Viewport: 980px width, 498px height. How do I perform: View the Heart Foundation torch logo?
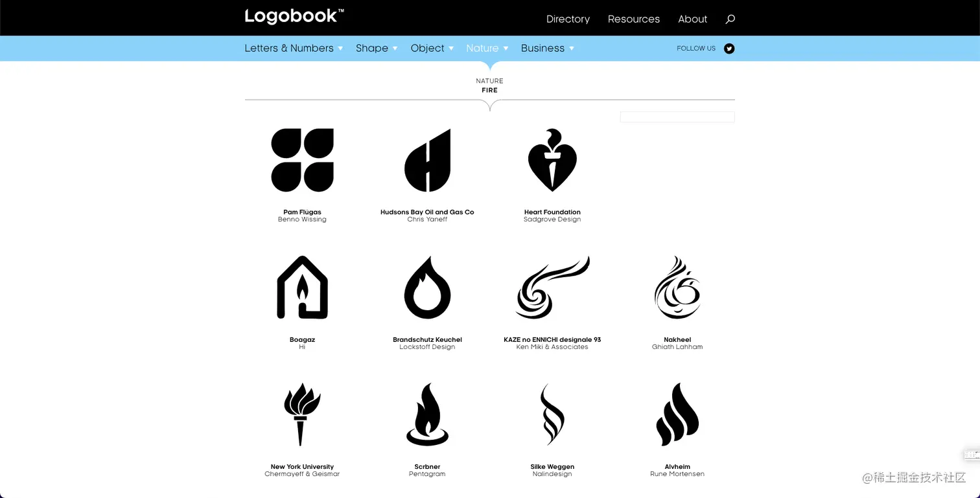point(552,160)
